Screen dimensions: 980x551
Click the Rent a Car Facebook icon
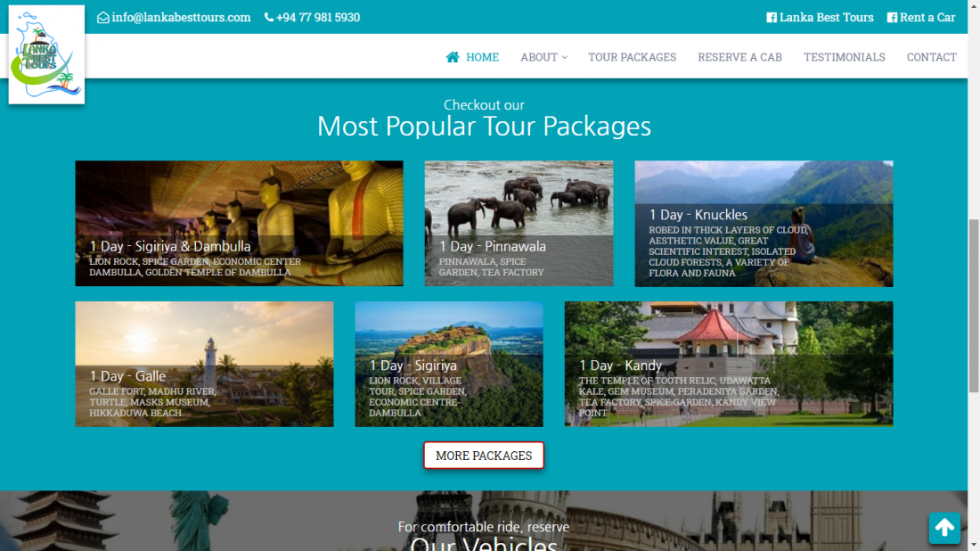point(892,18)
